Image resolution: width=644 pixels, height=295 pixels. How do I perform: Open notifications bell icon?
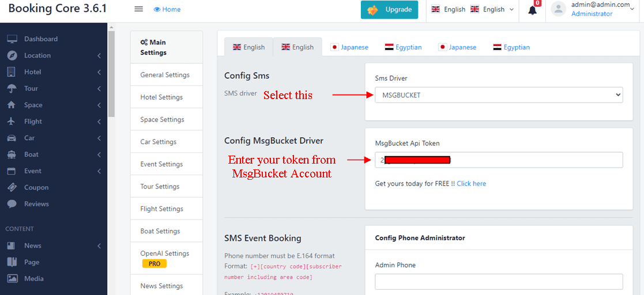click(532, 10)
